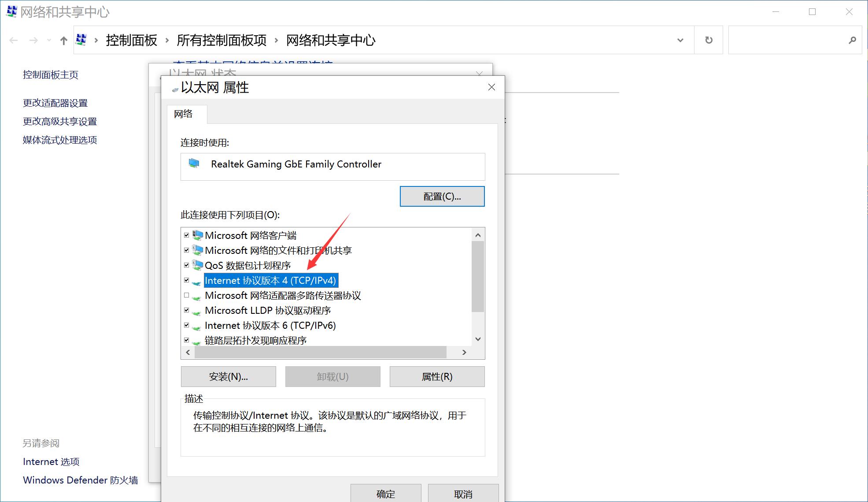Click the forward navigation arrow
The height and width of the screenshot is (502, 868).
click(x=33, y=41)
